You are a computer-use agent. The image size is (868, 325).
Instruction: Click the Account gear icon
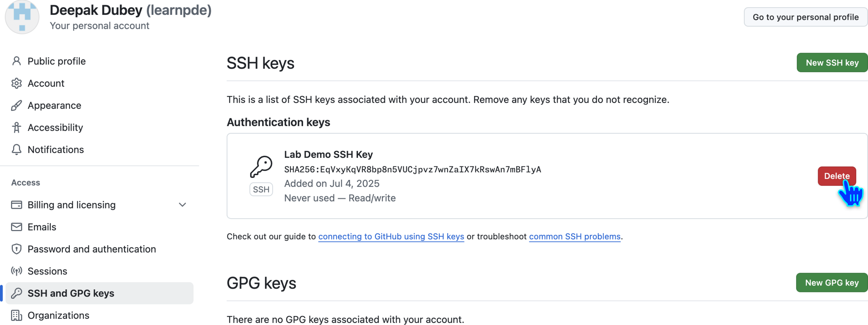(x=16, y=83)
